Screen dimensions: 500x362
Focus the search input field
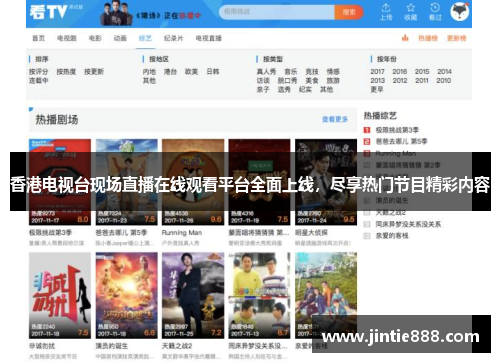coord(277,12)
